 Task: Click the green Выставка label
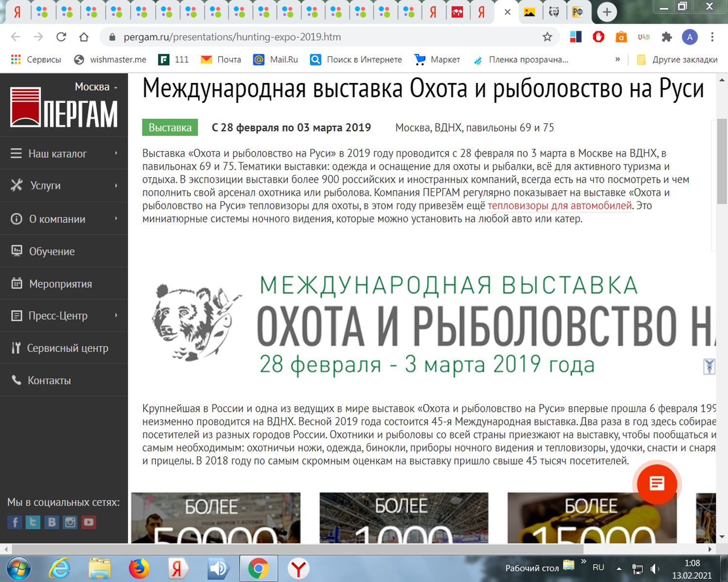click(170, 128)
